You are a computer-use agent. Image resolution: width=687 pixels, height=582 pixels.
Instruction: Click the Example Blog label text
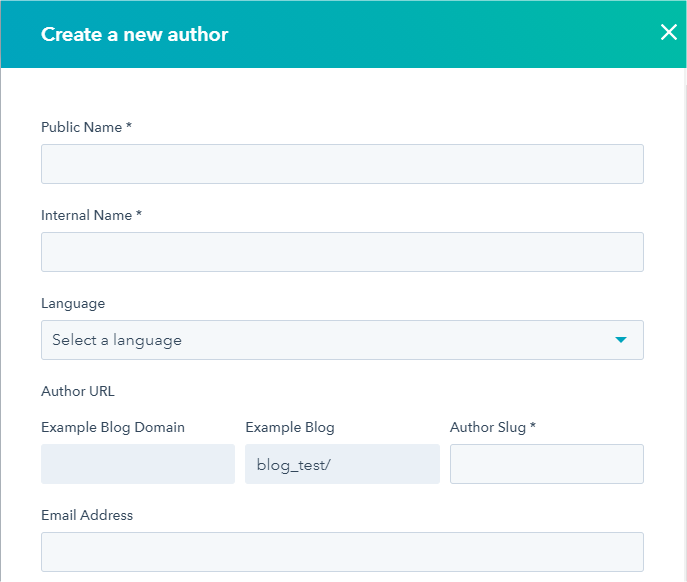[290, 427]
